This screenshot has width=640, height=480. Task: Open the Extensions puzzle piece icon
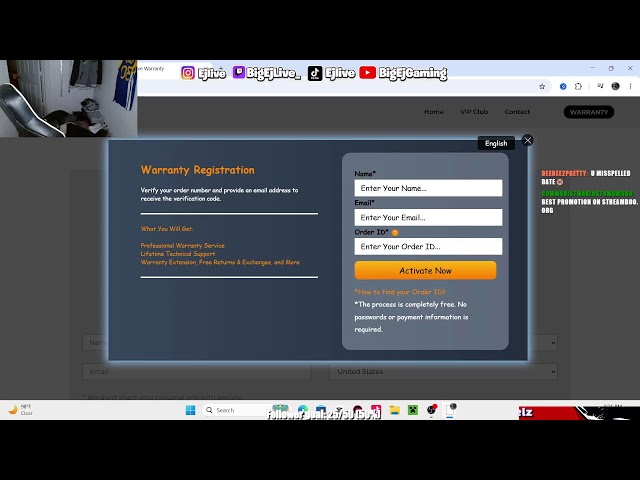pyautogui.click(x=578, y=86)
